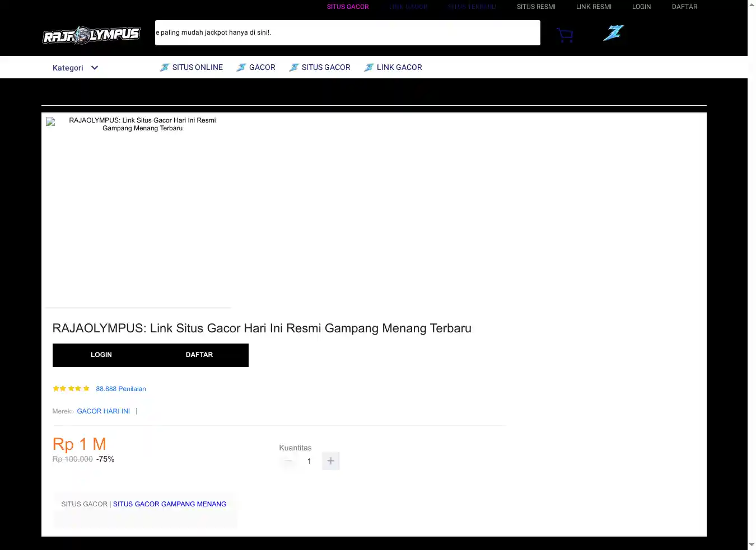This screenshot has height=550, width=756.
Task: Click the lightning icon beside SITUS ONLINE
Action: pos(164,68)
